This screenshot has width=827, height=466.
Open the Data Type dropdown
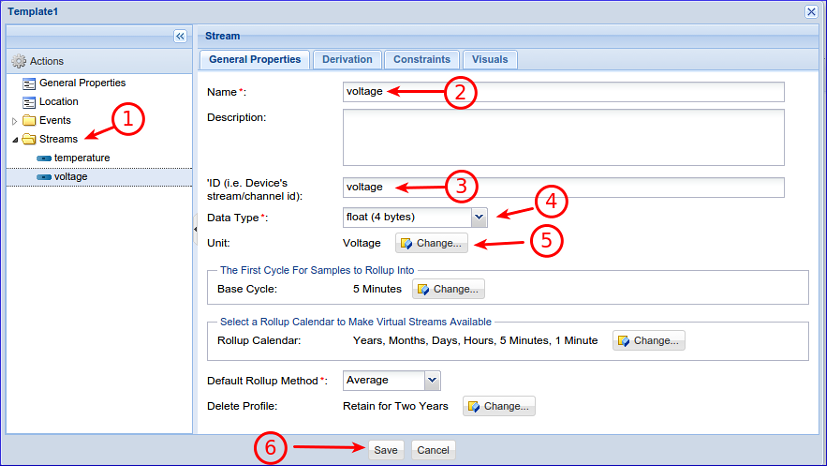(x=478, y=216)
